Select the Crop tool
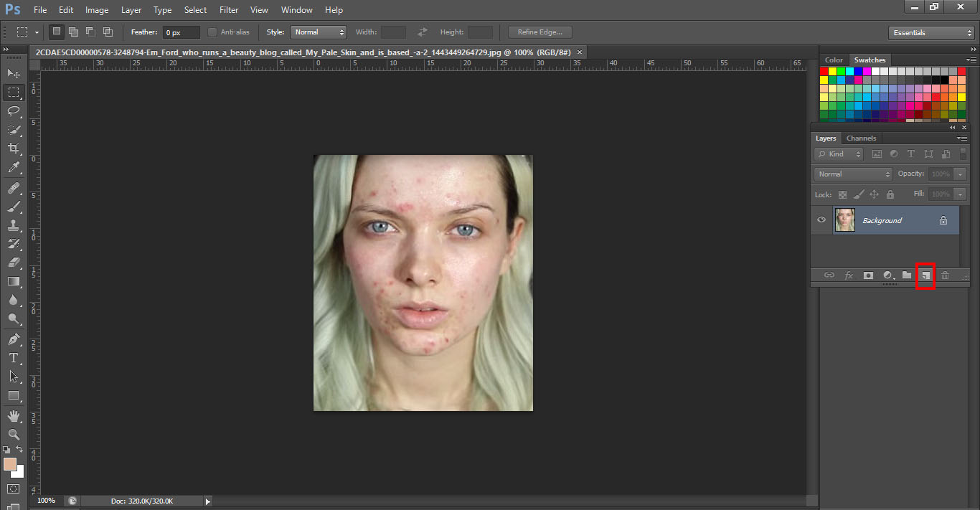980x510 pixels. coord(14,149)
